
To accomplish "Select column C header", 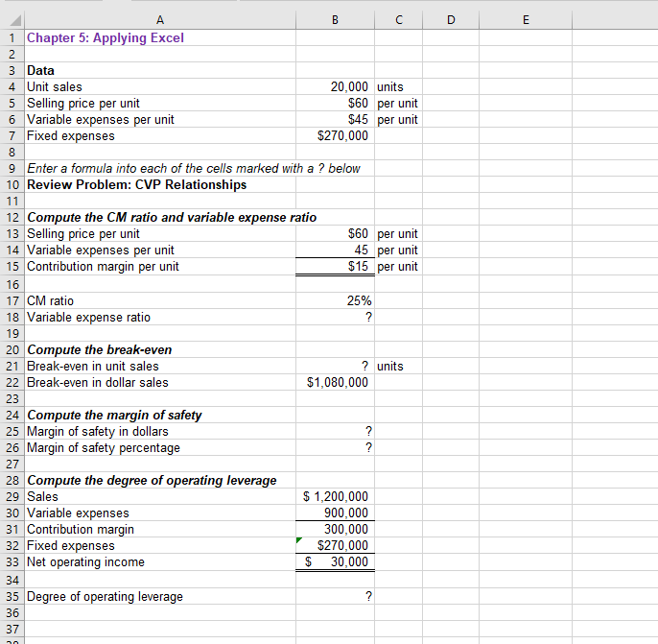I will click(x=399, y=20).
